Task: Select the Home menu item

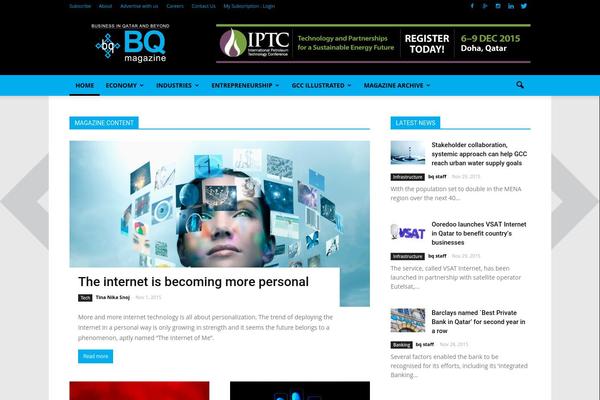Action: 84,86
